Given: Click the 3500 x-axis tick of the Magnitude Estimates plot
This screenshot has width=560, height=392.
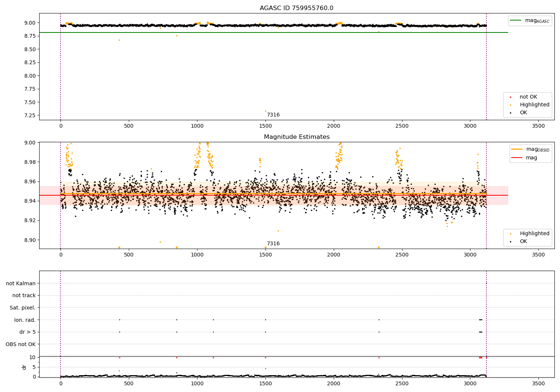Looking at the screenshot, I should coord(538,255).
